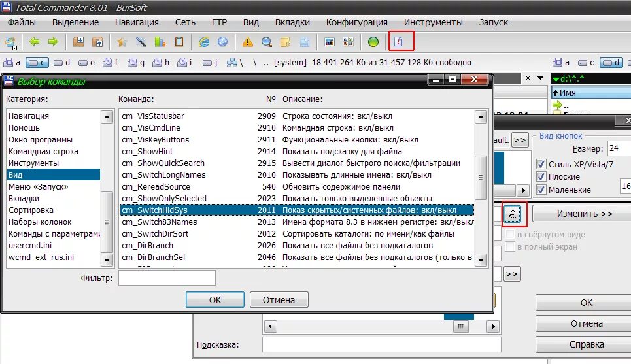Open network neighborhood drive icon

coord(235,63)
